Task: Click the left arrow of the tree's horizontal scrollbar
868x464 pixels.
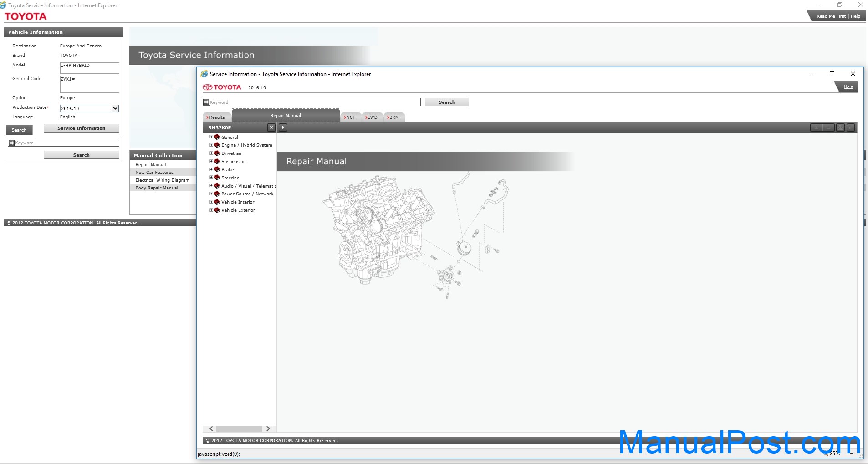Action: click(x=211, y=428)
